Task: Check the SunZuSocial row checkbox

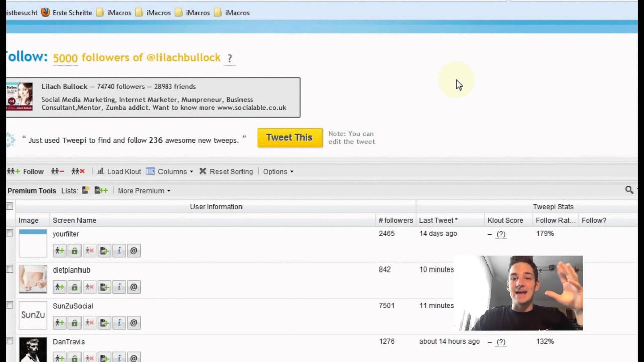Action: point(10,305)
